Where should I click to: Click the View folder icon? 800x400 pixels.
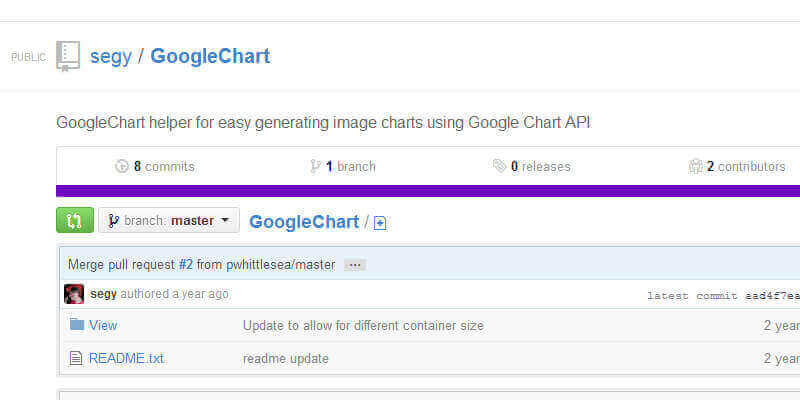pyautogui.click(x=76, y=325)
